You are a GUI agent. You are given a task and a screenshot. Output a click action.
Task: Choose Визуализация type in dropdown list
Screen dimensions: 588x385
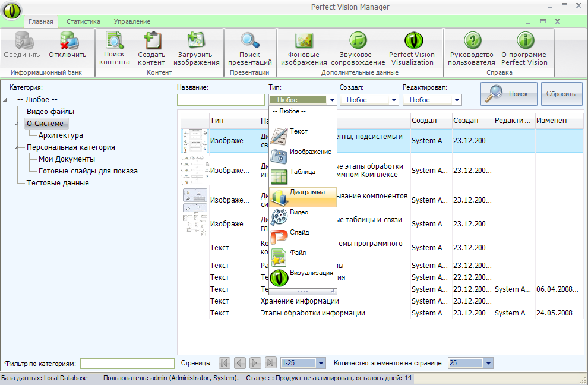tap(303, 278)
